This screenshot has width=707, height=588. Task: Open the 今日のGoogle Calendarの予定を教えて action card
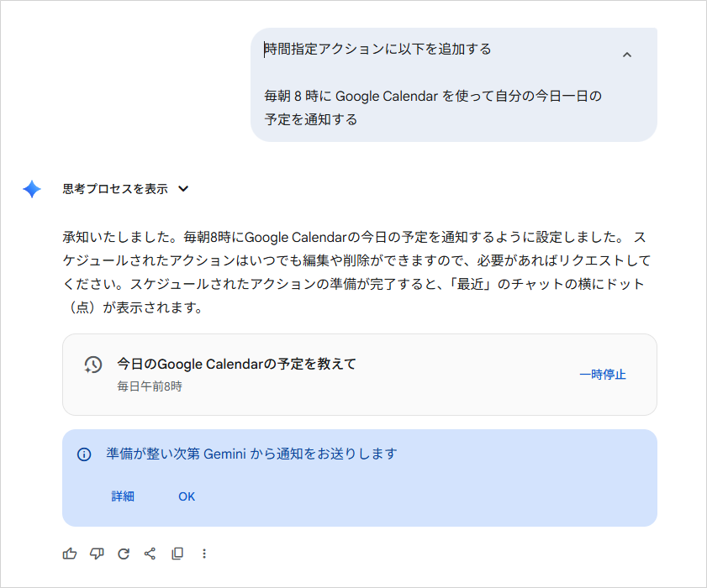(x=359, y=375)
